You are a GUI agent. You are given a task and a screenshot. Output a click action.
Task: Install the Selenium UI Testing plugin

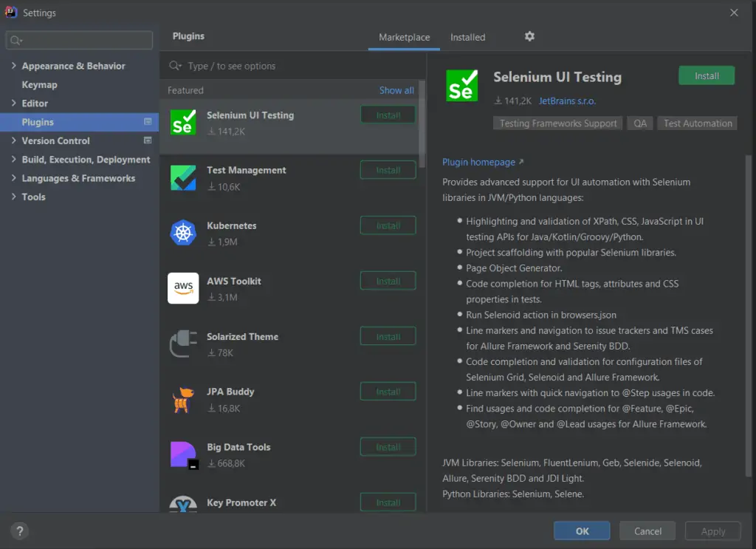(x=707, y=75)
